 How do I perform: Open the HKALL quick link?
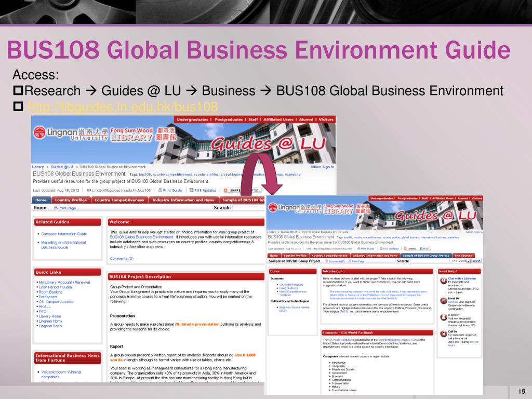[x=45, y=307]
